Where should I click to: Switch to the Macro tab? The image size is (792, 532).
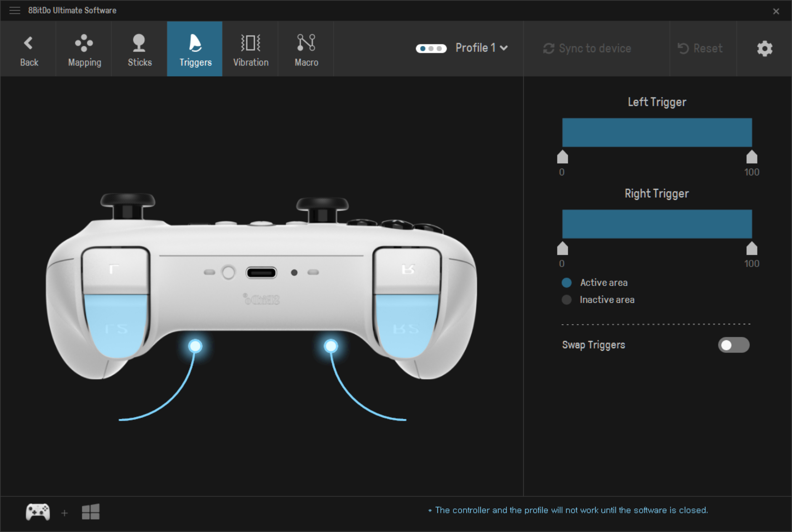pyautogui.click(x=306, y=49)
